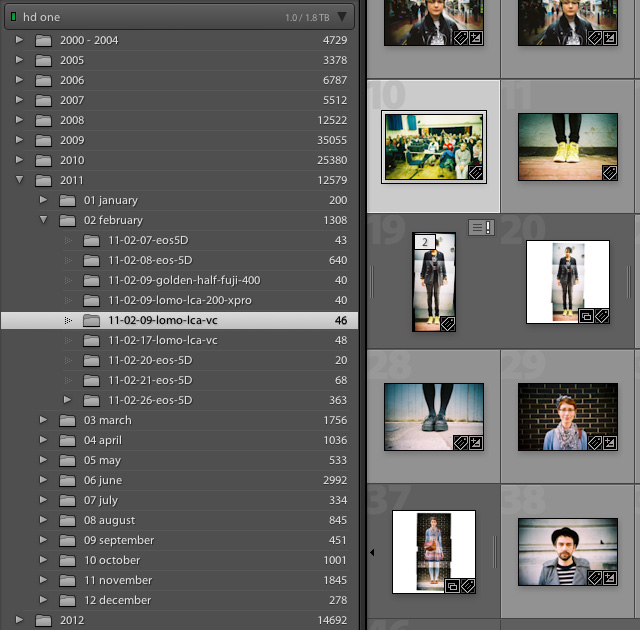Click the develop badge on top-left portrait thumbnail
Screen dimensions: 640x630
click(476, 38)
